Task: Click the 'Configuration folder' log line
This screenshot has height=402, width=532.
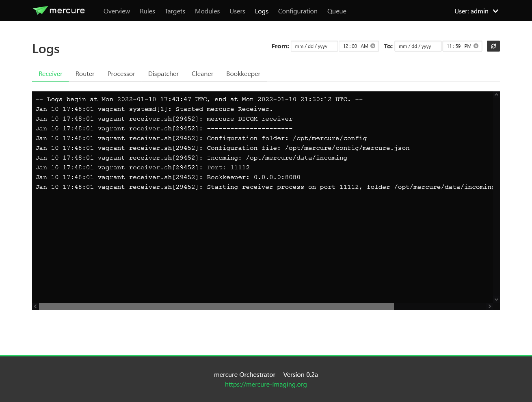Action: pos(201,138)
